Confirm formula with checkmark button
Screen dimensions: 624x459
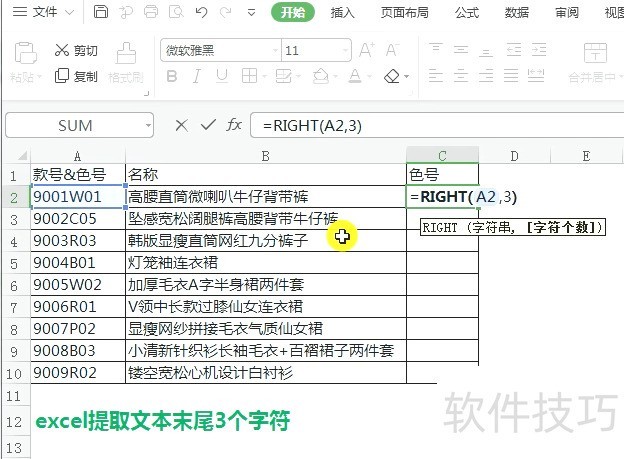tap(208, 125)
